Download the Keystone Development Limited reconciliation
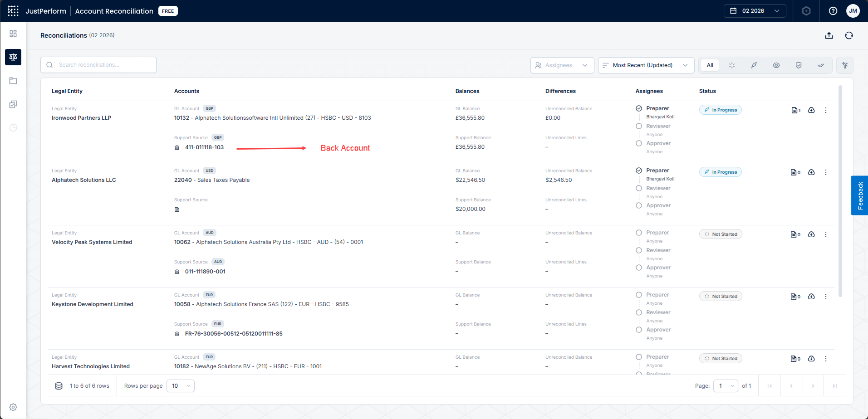The height and width of the screenshot is (419, 868). (x=811, y=297)
